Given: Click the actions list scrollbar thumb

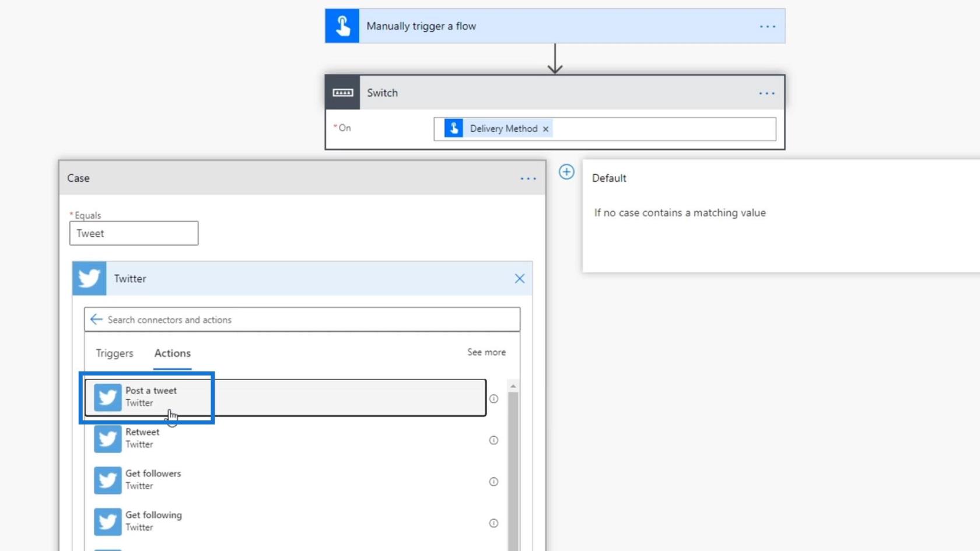Looking at the screenshot, I should click(x=513, y=471).
